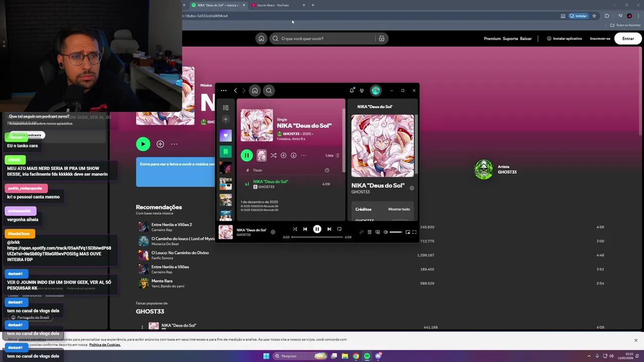Seek on the song progress bar

317,237
